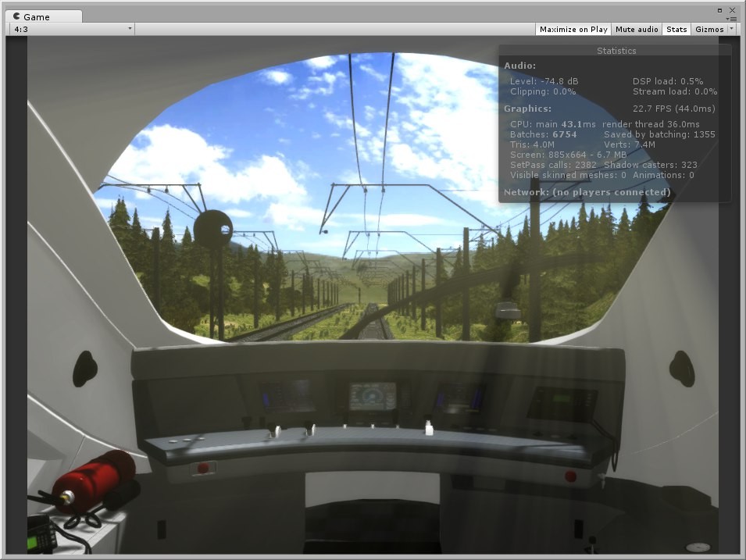Image resolution: width=746 pixels, height=560 pixels.
Task: Toggle Mute audio button
Action: click(x=637, y=29)
